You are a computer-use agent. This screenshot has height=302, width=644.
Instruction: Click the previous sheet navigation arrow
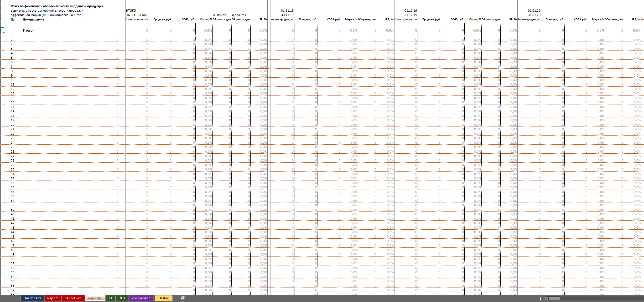pyautogui.click(x=2, y=298)
